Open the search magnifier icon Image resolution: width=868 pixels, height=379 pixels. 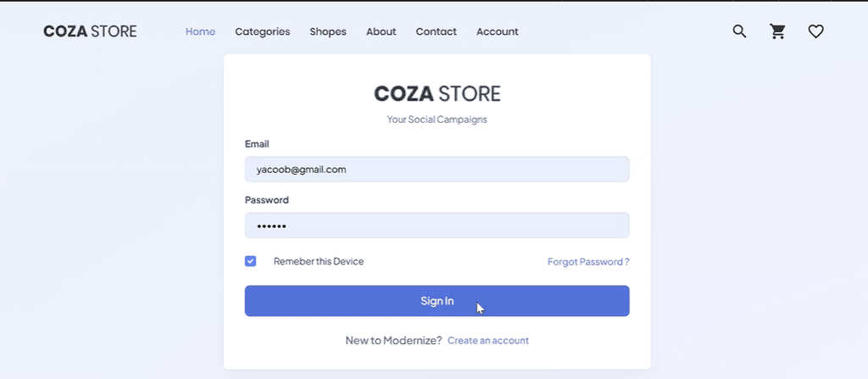point(739,31)
